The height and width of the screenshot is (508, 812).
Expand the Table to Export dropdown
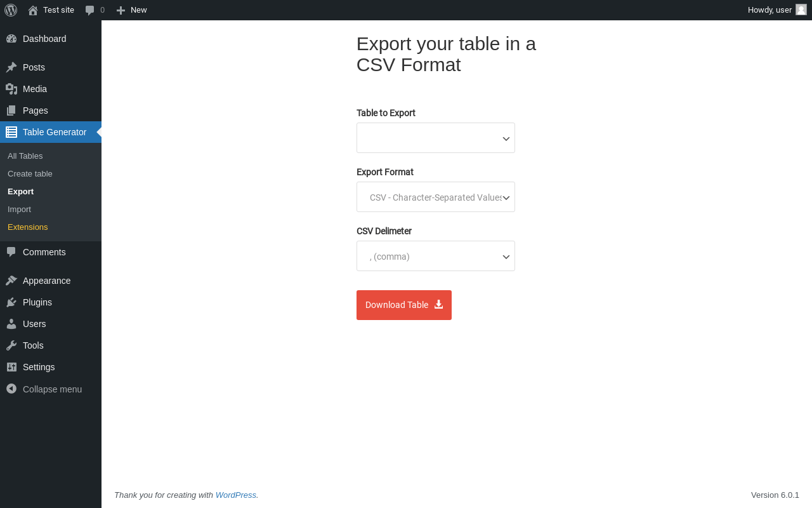tap(436, 138)
